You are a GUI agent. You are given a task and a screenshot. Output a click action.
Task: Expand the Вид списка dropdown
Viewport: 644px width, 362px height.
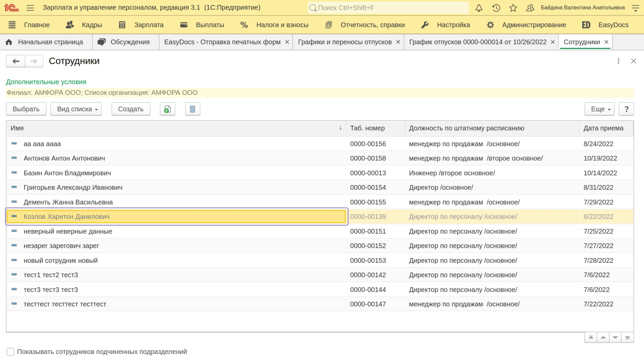coord(76,109)
